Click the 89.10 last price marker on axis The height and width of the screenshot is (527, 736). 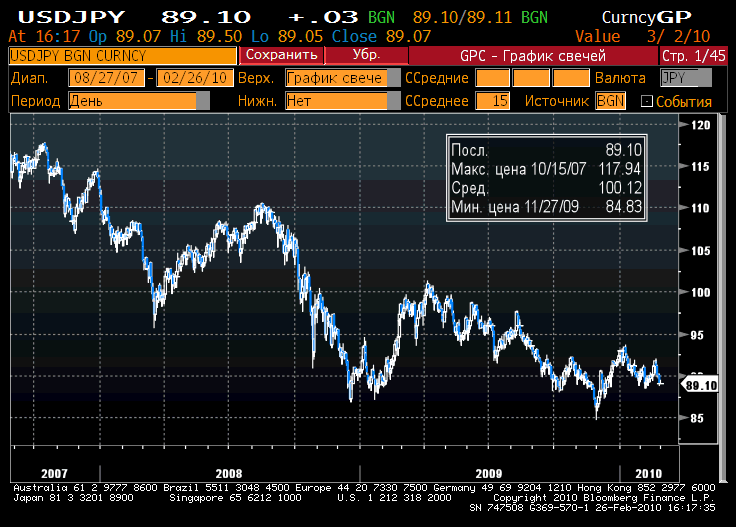[x=700, y=385]
